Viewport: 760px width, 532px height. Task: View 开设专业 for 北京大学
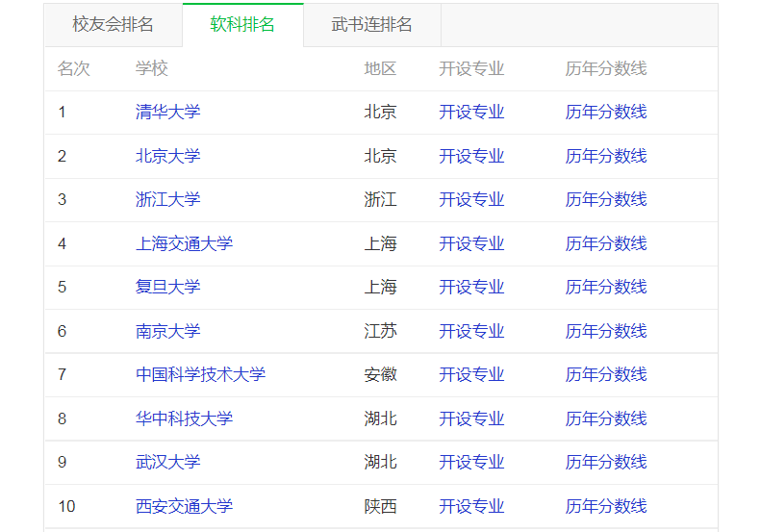pyautogui.click(x=471, y=156)
